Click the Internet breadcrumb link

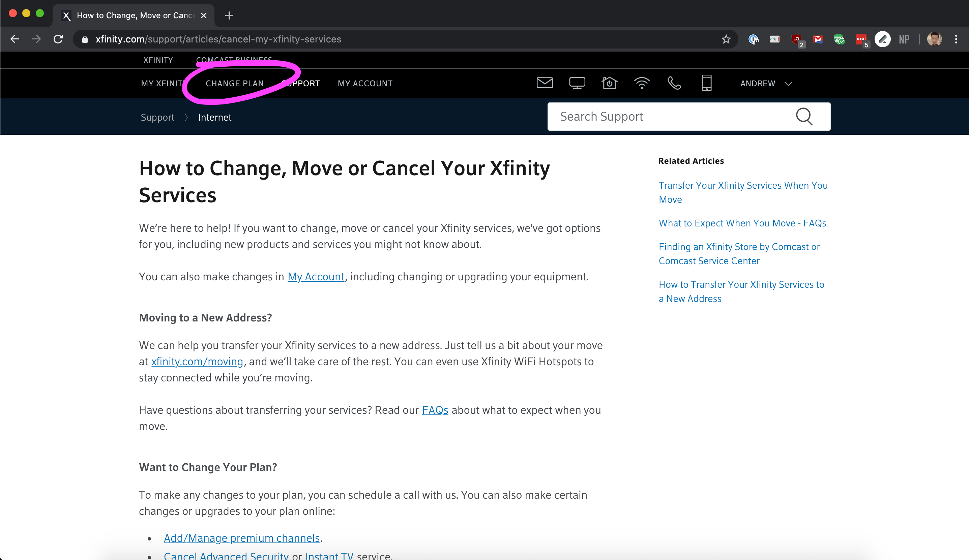pos(214,117)
